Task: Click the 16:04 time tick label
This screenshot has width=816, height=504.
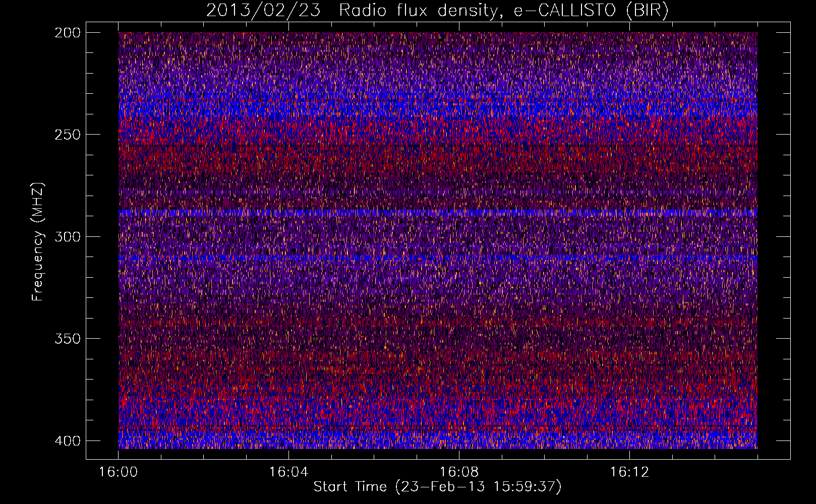Action: [288, 472]
